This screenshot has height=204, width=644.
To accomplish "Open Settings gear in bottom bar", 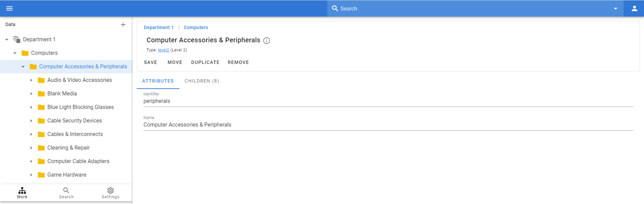I will coord(111,193).
